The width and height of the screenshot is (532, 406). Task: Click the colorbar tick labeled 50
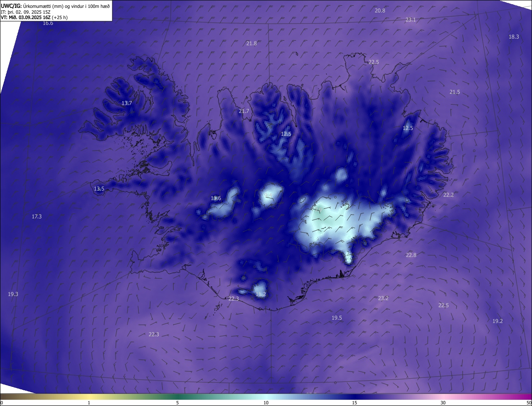[x=529, y=403]
